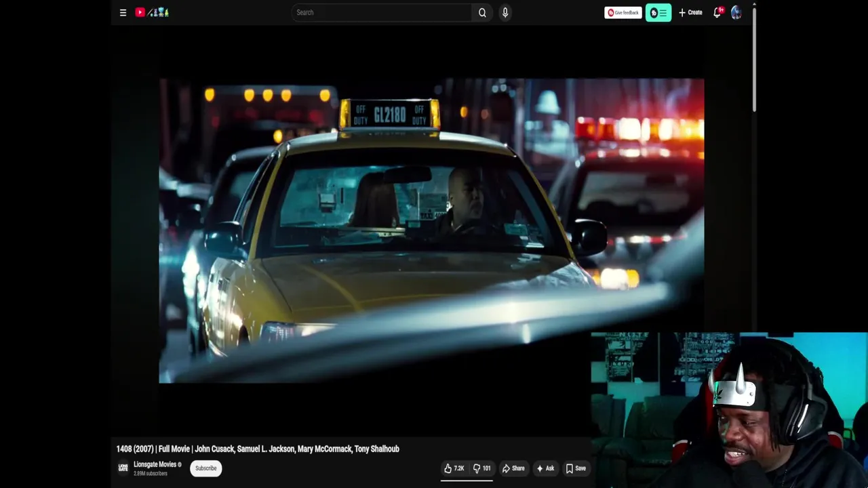Viewport: 868px width, 488px height.
Task: Subscribe to Lionsgate Movies
Action: coord(205,468)
